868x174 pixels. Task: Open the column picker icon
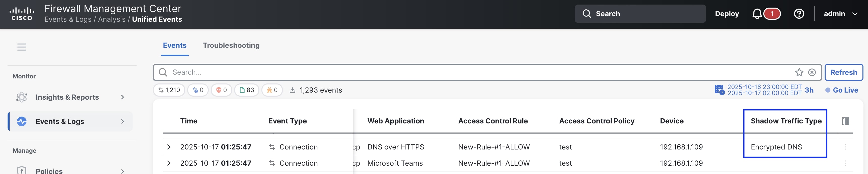846,121
